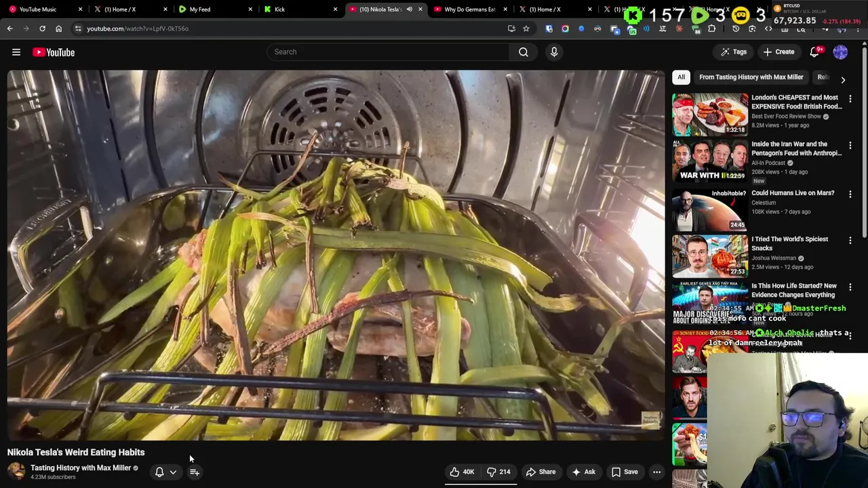
Task: Save the video to a playlist
Action: click(625, 472)
